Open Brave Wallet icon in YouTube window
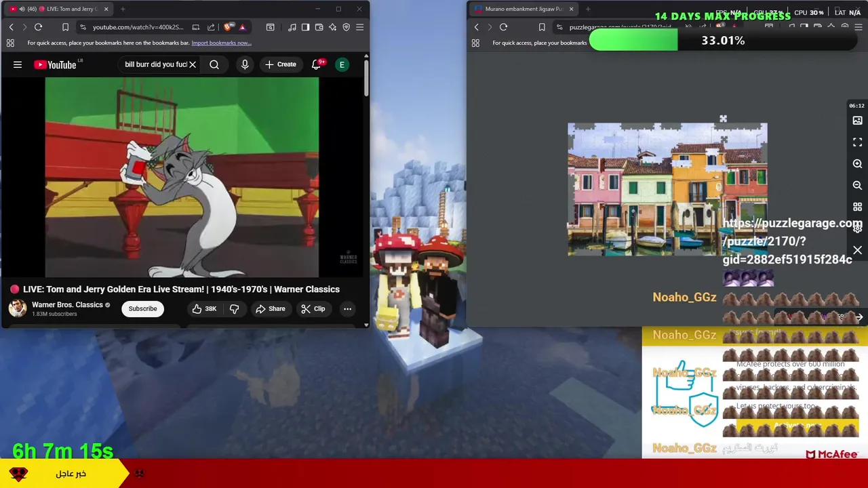The height and width of the screenshot is (488, 868). [319, 27]
